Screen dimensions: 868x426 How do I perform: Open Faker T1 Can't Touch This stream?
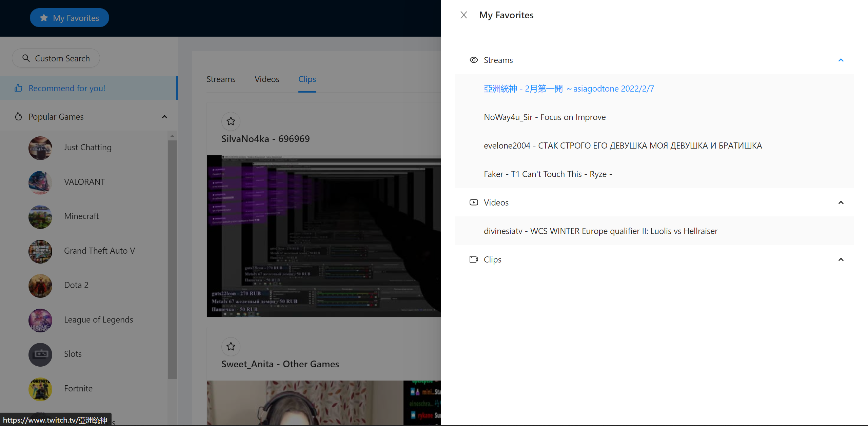[548, 174]
